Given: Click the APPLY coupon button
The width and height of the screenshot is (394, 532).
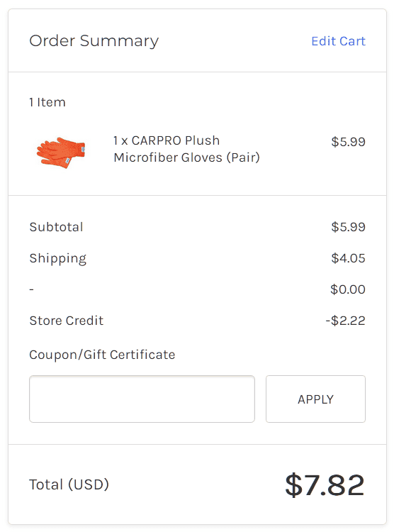Looking at the screenshot, I should click(x=315, y=399).
